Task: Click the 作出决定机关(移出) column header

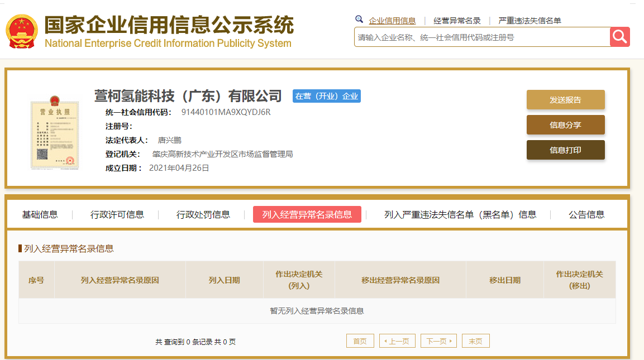Action: point(580,280)
